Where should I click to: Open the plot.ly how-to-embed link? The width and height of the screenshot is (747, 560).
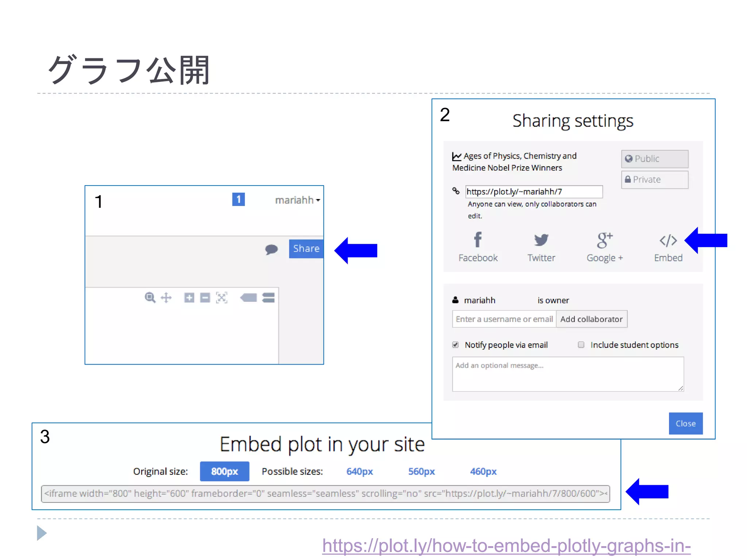(506, 546)
